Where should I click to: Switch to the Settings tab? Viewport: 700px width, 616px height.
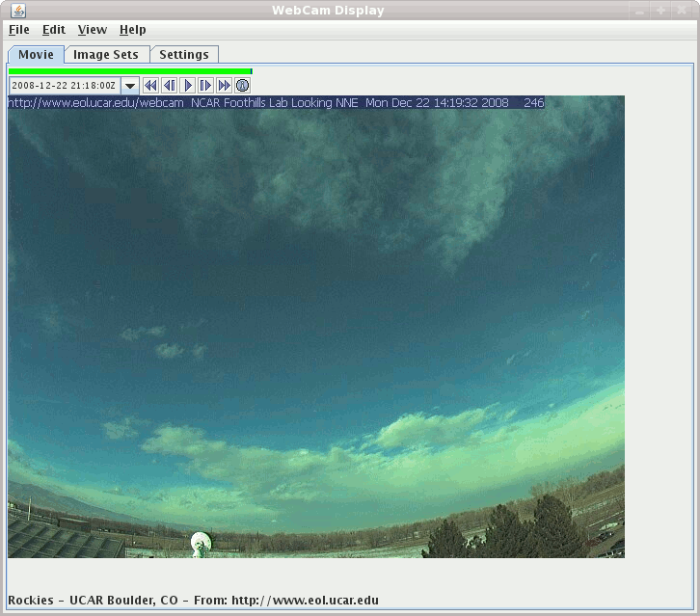(x=184, y=55)
